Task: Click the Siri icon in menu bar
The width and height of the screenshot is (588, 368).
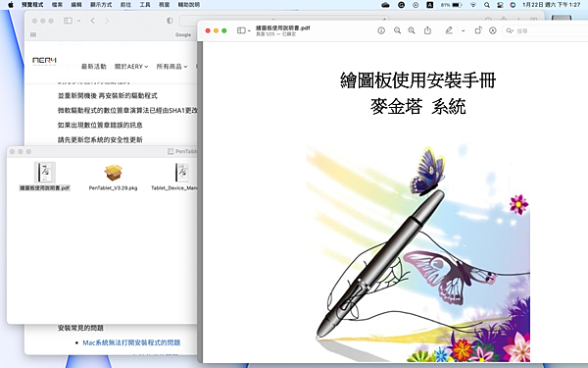Action: [x=513, y=5]
